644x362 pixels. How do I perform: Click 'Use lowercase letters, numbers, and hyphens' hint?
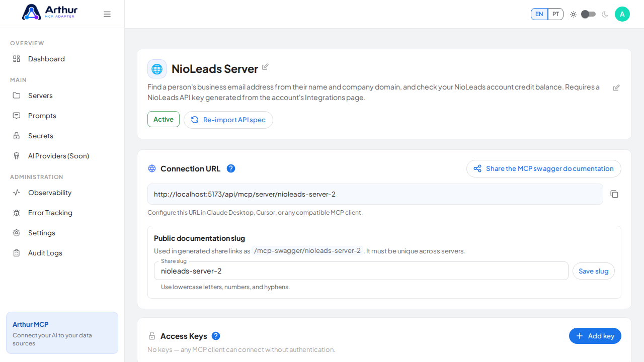pos(225,287)
